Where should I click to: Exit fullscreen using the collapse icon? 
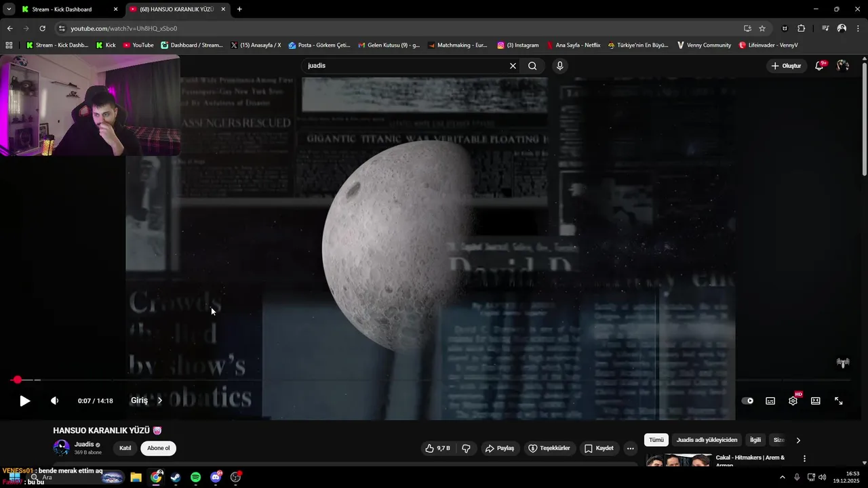(x=838, y=401)
